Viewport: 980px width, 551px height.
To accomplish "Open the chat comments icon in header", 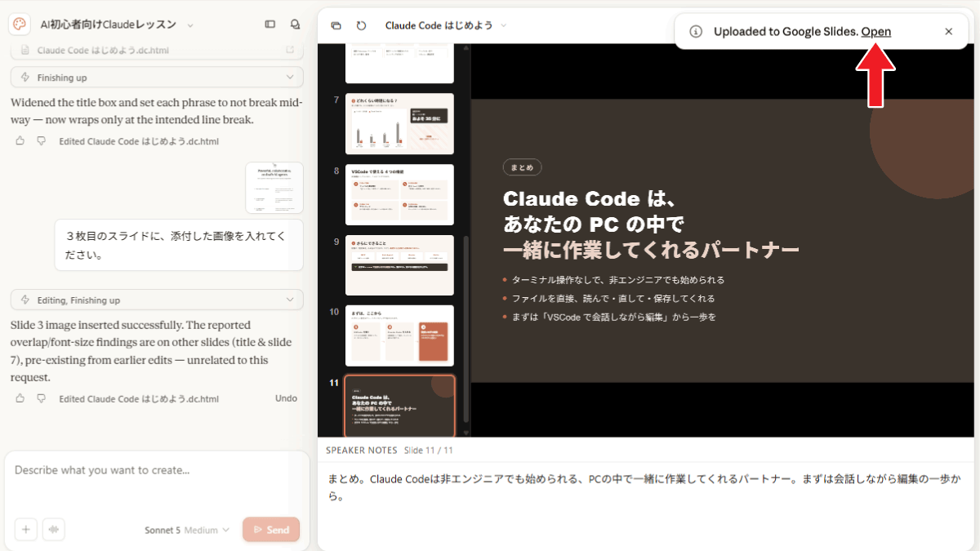I will point(295,24).
